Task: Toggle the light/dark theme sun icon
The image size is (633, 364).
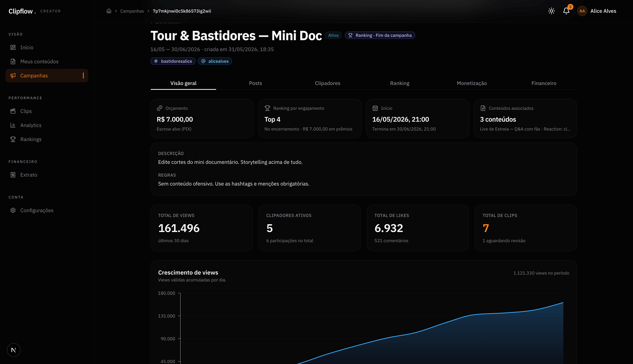Action: 551,11
